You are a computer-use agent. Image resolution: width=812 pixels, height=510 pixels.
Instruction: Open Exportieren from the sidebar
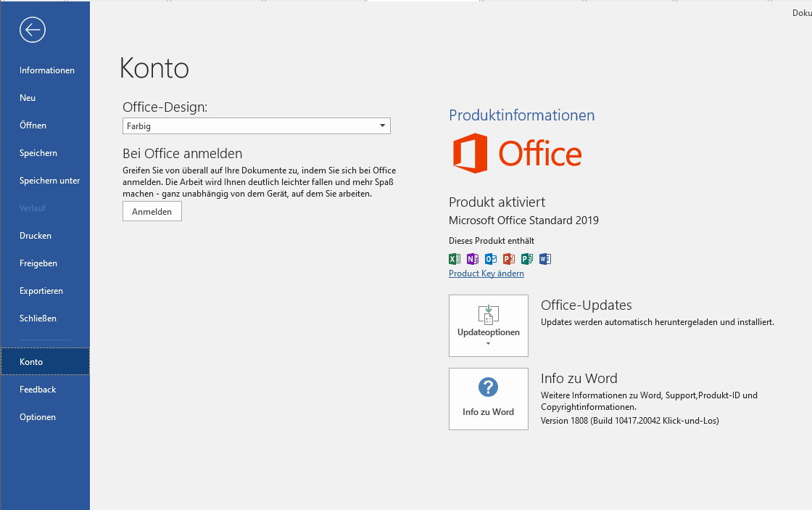(41, 291)
